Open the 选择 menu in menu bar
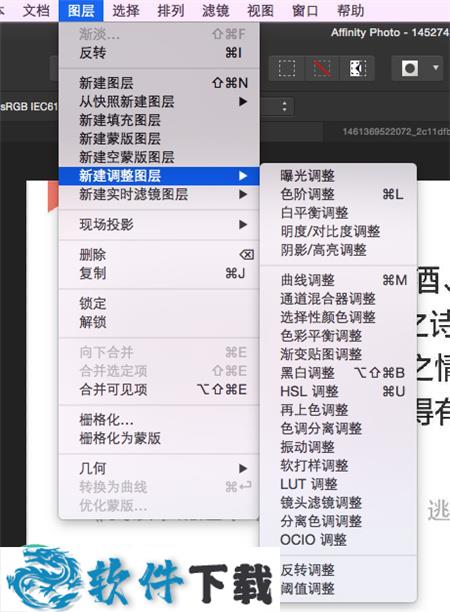This screenshot has height=612, width=450. [126, 11]
